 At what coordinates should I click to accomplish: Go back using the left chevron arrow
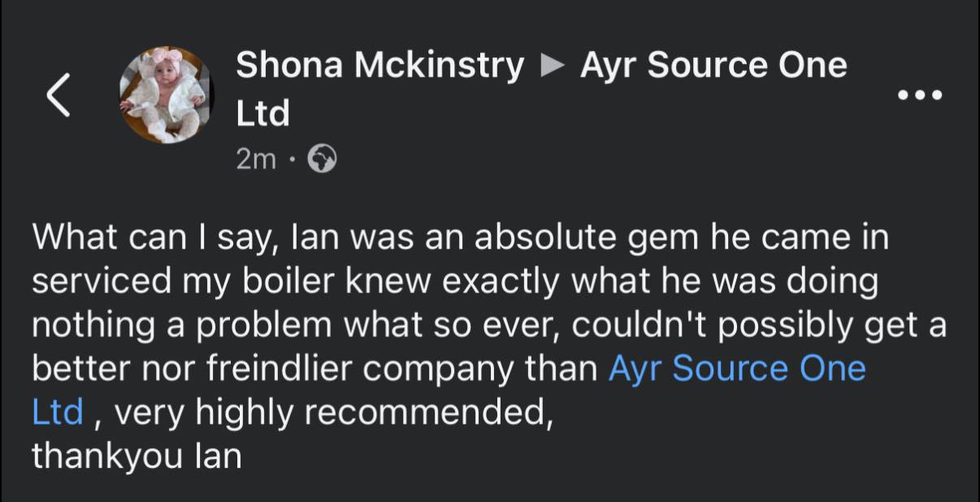(59, 96)
